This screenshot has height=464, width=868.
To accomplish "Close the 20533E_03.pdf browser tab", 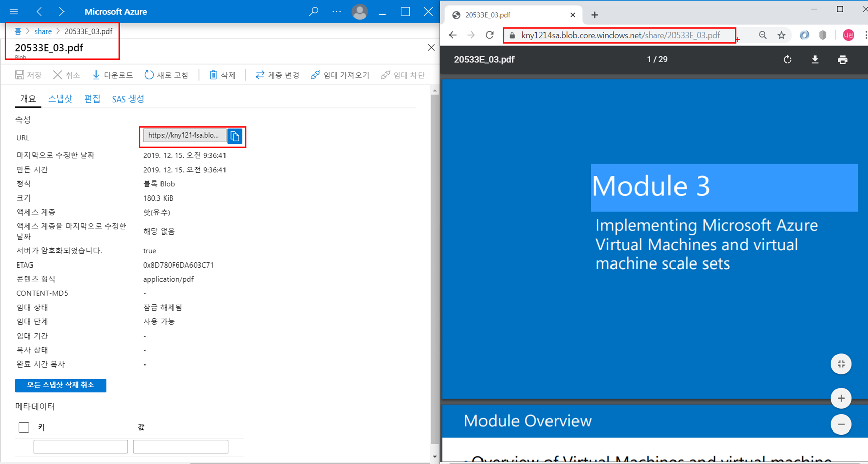I will 573,15.
